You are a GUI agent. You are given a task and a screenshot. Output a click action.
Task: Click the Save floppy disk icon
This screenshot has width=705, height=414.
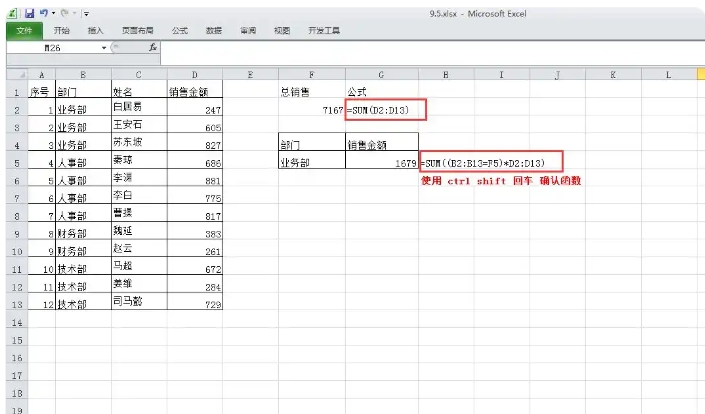click(29, 13)
